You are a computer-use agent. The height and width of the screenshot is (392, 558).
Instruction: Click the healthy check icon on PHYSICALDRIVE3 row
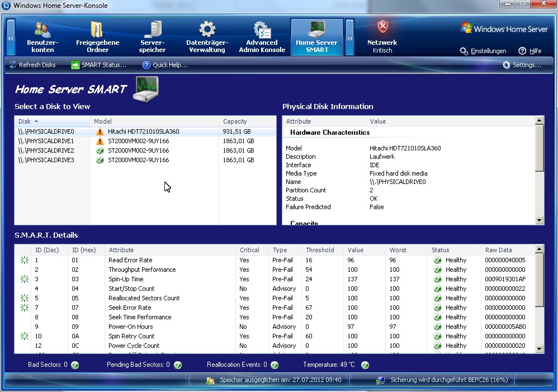(100, 160)
